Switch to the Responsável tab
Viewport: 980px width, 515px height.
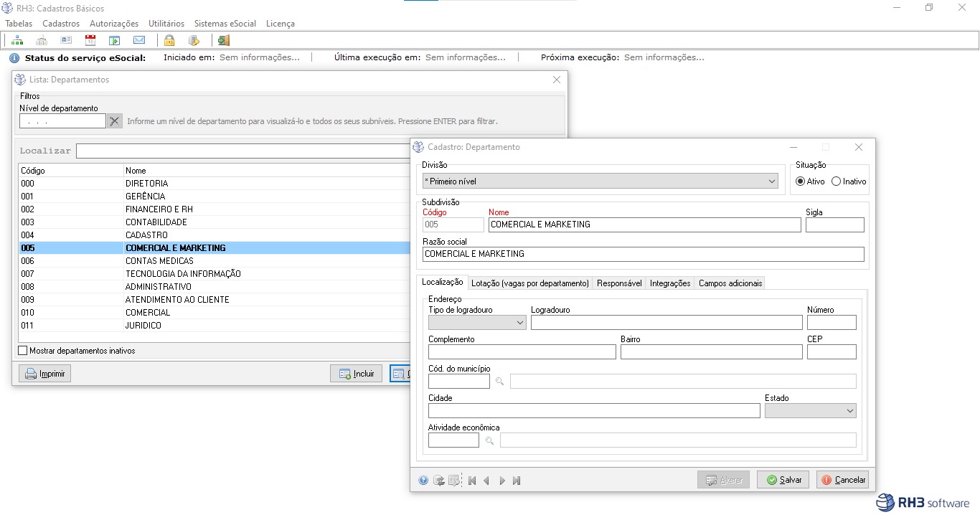point(619,283)
